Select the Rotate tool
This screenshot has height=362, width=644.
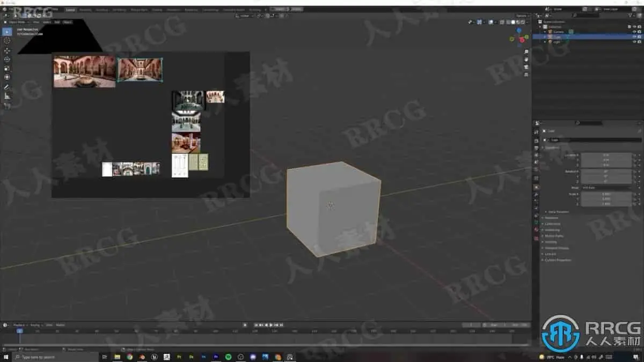coord(7,60)
